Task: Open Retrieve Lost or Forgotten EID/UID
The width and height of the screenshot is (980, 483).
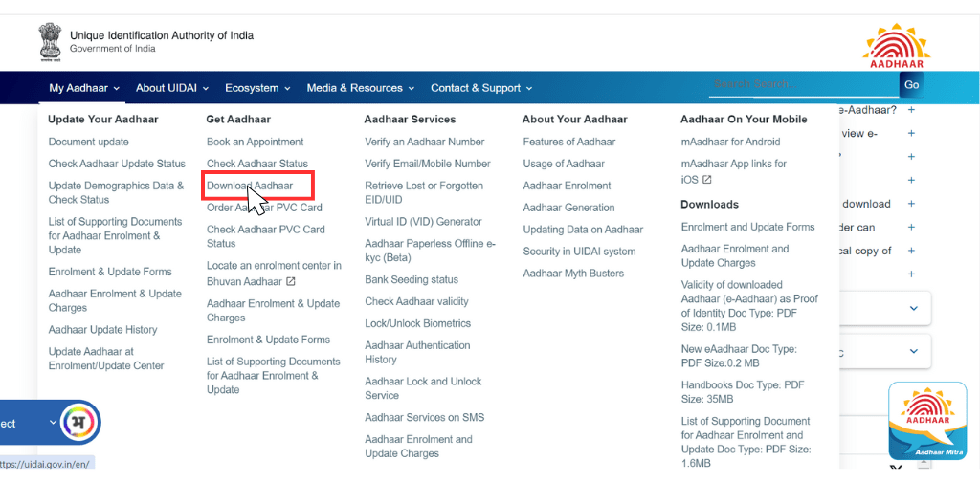Action: pos(424,192)
